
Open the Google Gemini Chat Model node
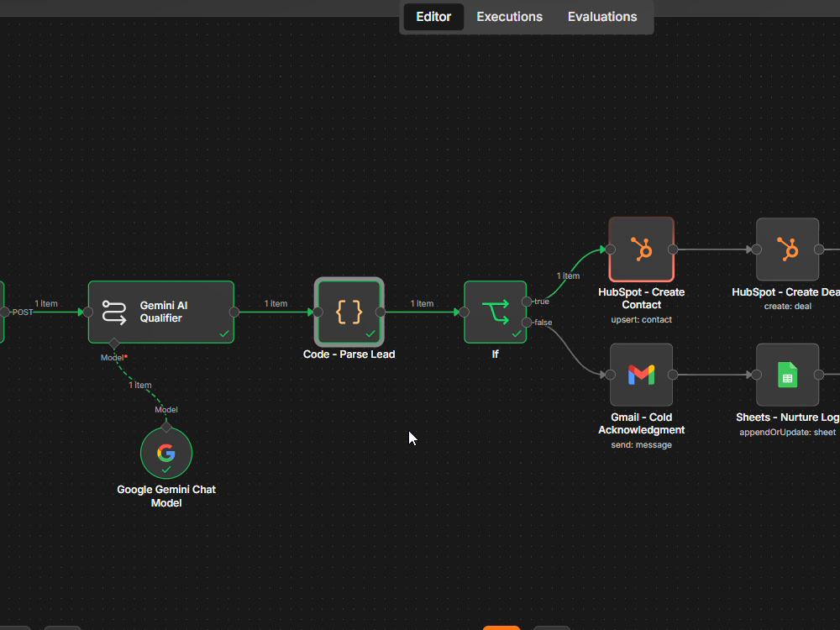click(166, 454)
